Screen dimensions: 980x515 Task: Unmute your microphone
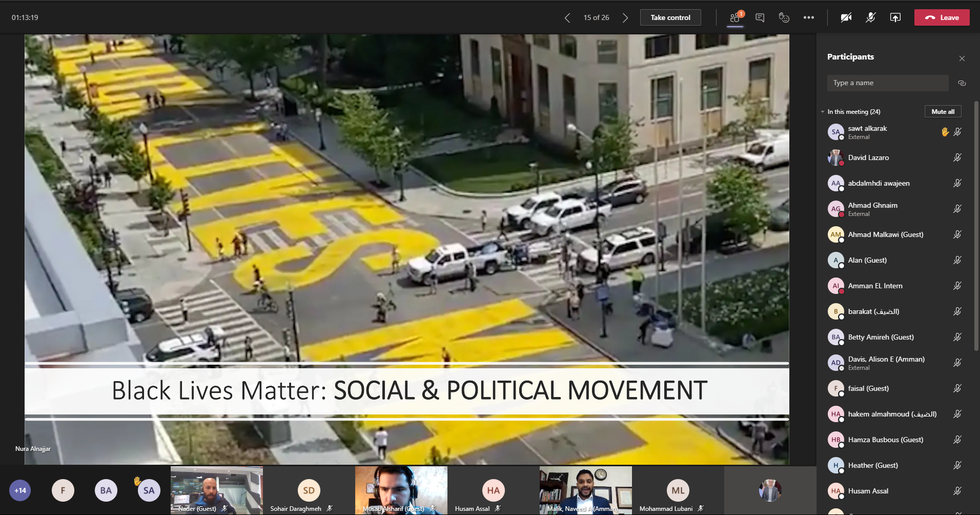871,17
